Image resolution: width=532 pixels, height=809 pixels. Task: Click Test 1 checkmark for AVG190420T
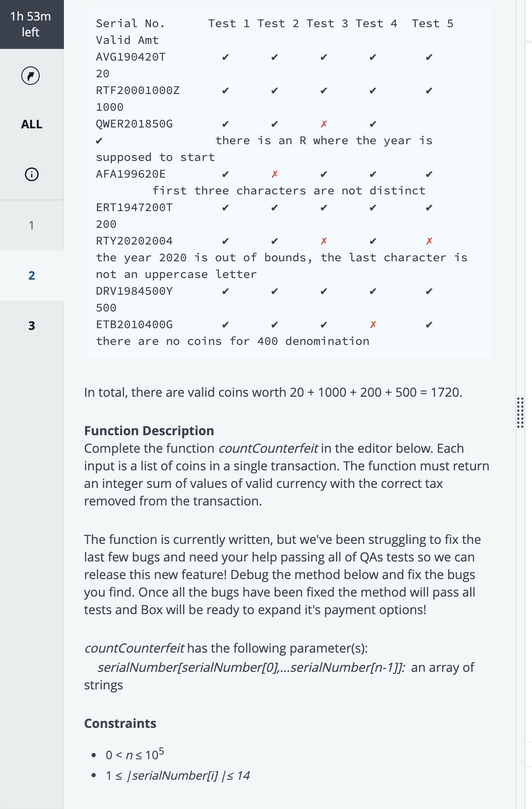click(226, 57)
